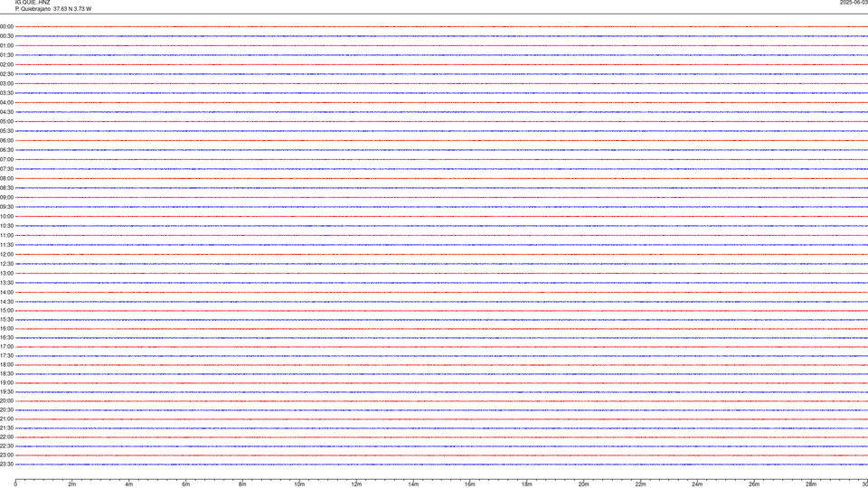
Task: Click the '20m' tick label on time axis
Action: coord(583,484)
